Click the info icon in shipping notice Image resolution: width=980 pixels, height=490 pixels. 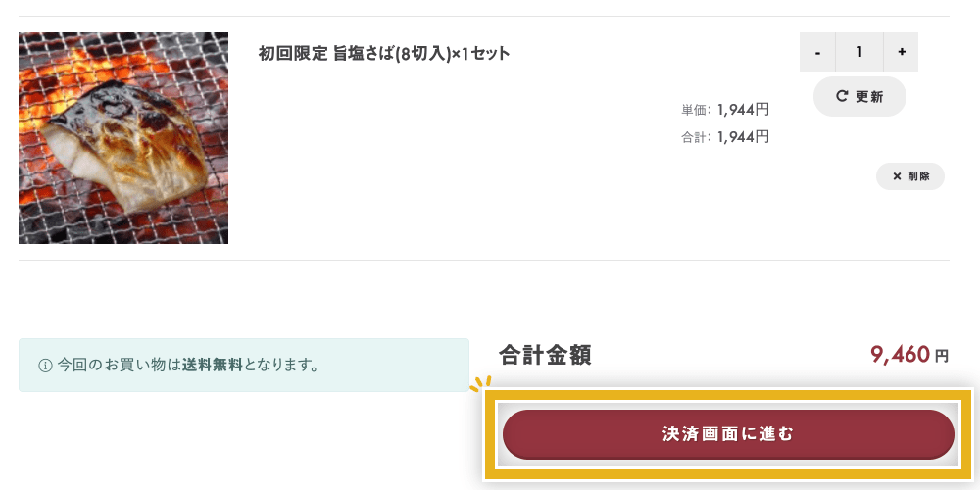pyautogui.click(x=45, y=366)
